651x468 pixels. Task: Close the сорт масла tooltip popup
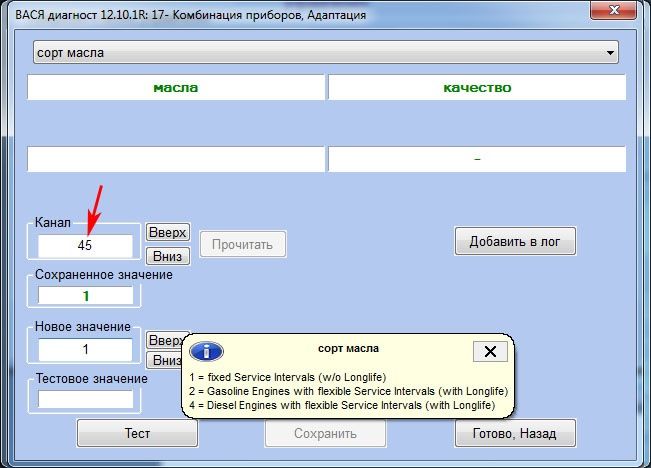(489, 351)
